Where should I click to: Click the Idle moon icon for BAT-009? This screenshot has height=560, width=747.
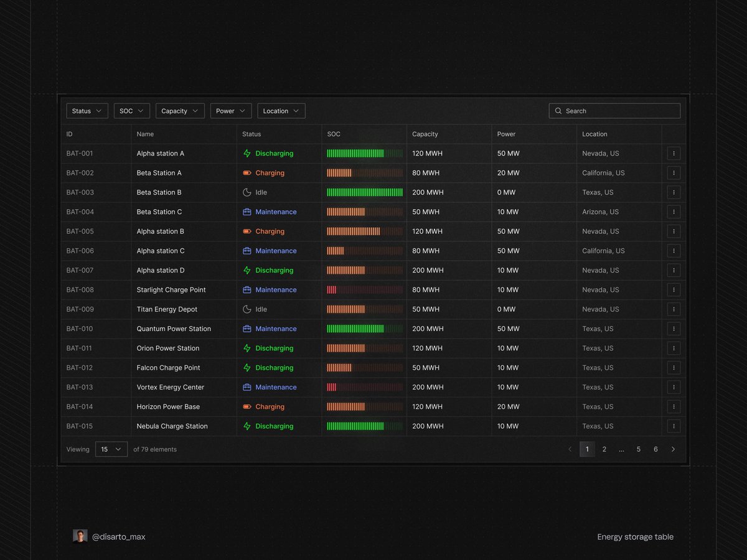pyautogui.click(x=247, y=309)
